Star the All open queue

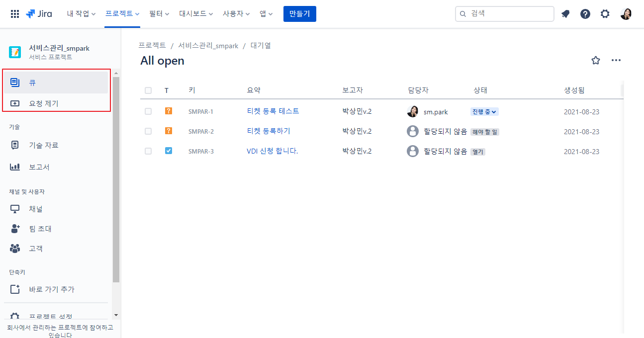(596, 61)
